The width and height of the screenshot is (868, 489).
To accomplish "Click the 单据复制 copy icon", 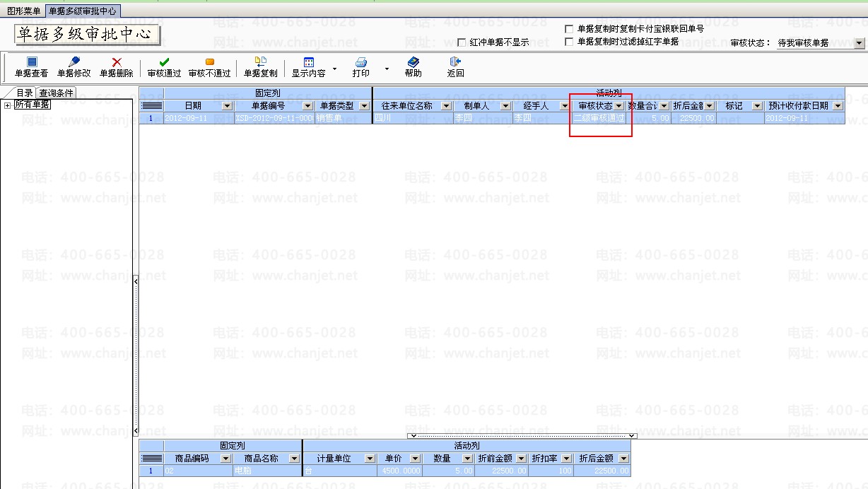I will click(x=260, y=63).
